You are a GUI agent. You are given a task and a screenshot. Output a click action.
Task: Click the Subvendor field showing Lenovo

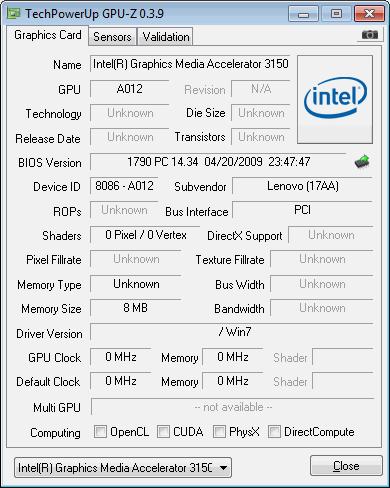[x=302, y=186]
